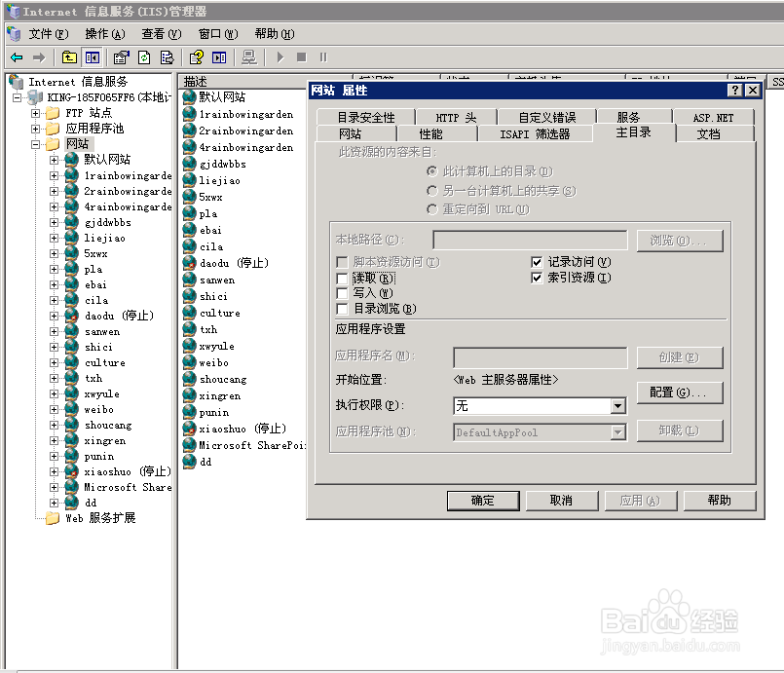
Task: Click the Export list toolbar icon
Action: click(167, 57)
